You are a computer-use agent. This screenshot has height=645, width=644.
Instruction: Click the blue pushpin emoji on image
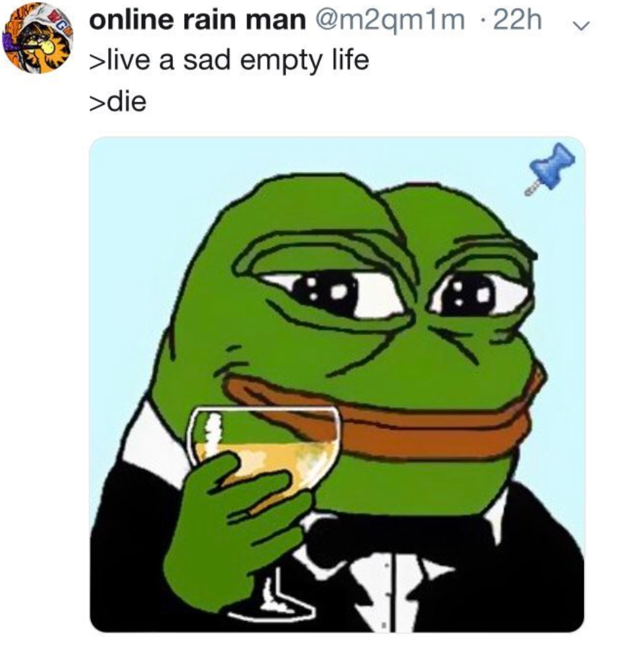(550, 168)
